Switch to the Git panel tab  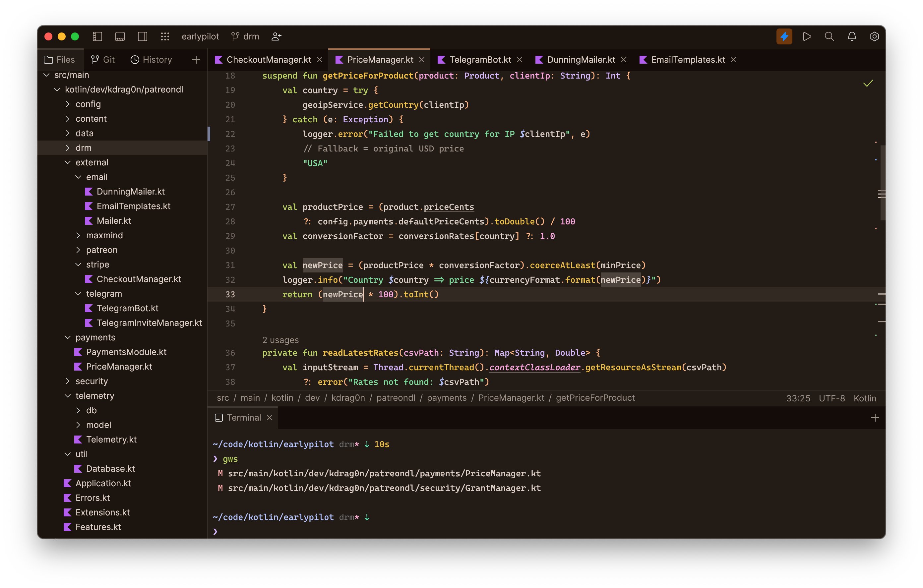103,59
